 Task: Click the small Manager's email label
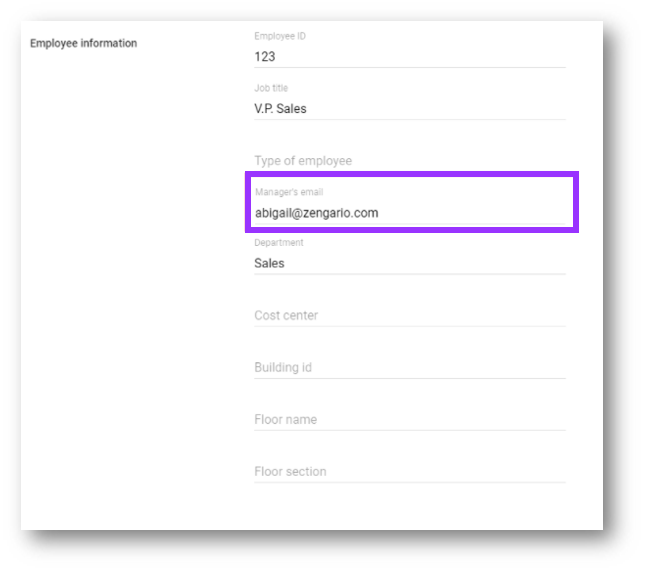pyautogui.click(x=289, y=192)
